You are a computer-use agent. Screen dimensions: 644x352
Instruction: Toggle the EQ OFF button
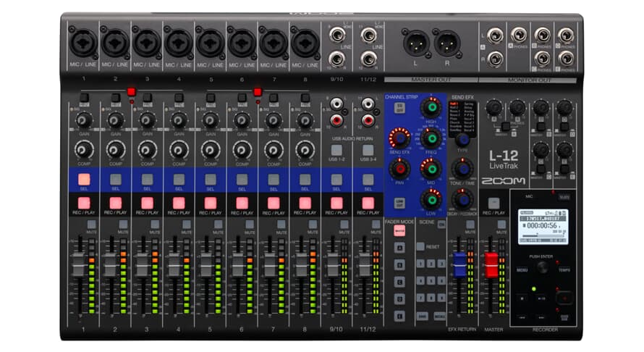tap(399, 107)
